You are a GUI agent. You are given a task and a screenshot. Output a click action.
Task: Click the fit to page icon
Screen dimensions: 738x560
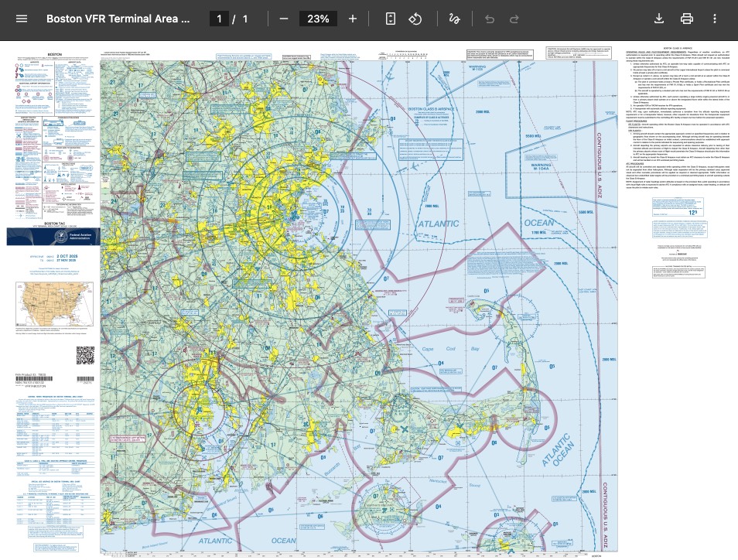point(390,19)
